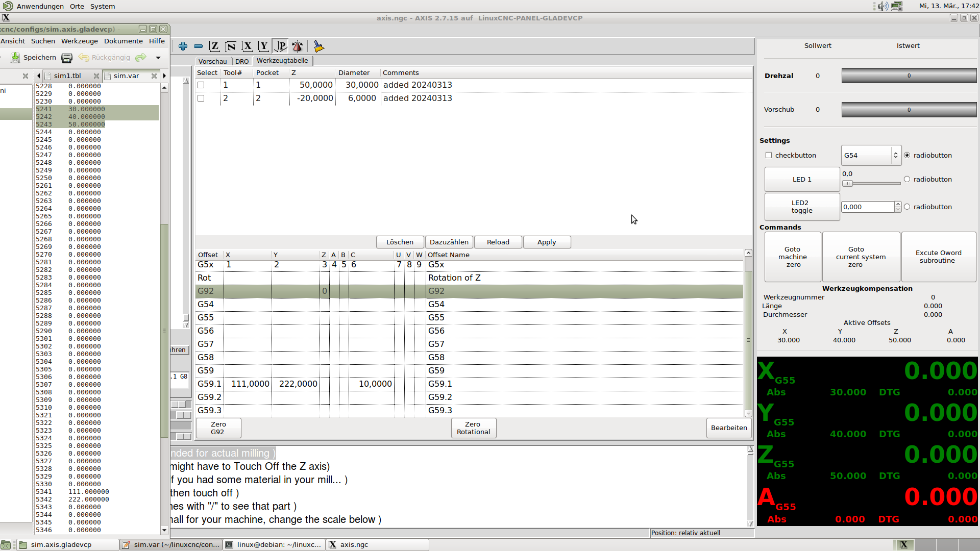Click the editor vertical scrollbar down arrow
This screenshot has height=551, width=980.
click(x=164, y=531)
